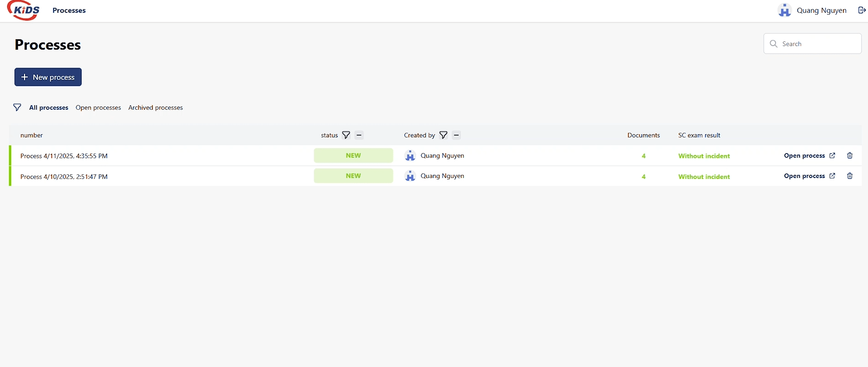Delete process from 4/10/2025 using trash icon
This screenshot has width=868, height=367.
pos(849,176)
